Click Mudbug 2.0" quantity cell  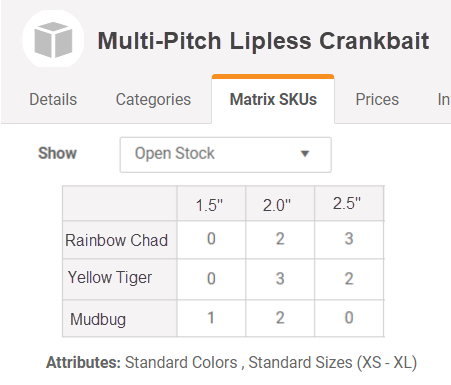pos(280,318)
